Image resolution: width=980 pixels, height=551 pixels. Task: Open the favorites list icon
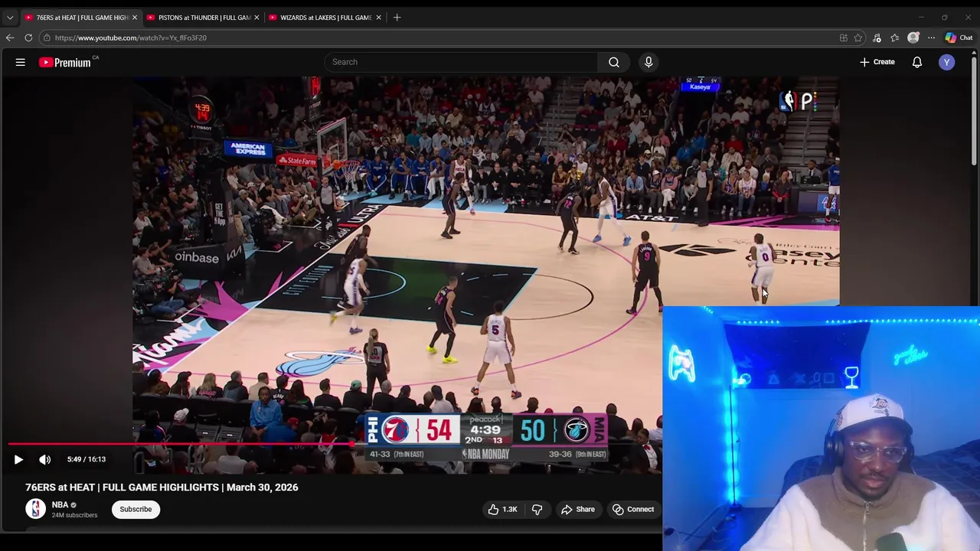895,37
